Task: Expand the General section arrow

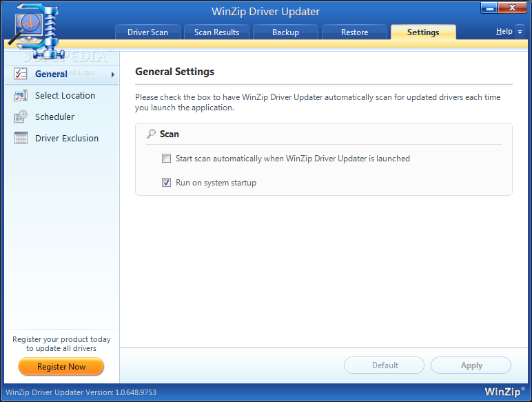Action: point(113,74)
